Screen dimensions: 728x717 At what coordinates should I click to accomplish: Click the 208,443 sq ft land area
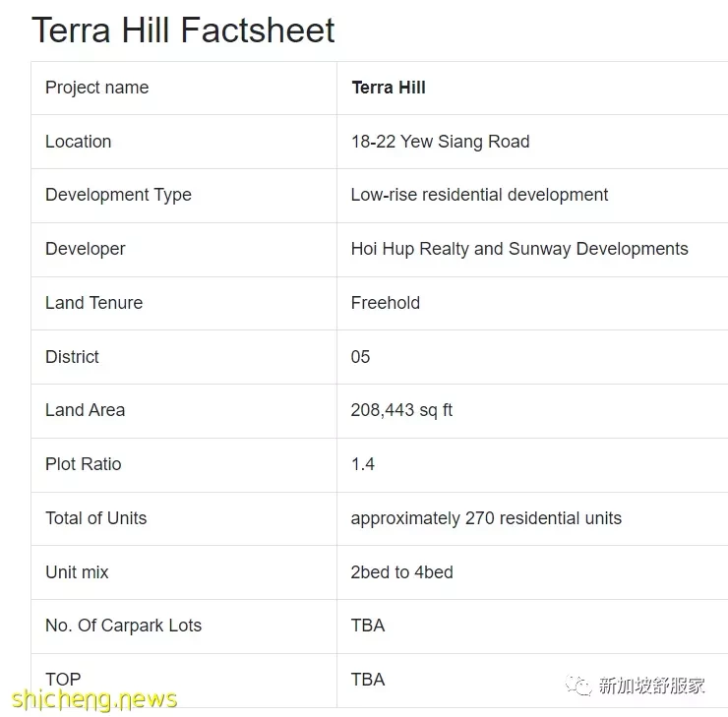coord(401,410)
